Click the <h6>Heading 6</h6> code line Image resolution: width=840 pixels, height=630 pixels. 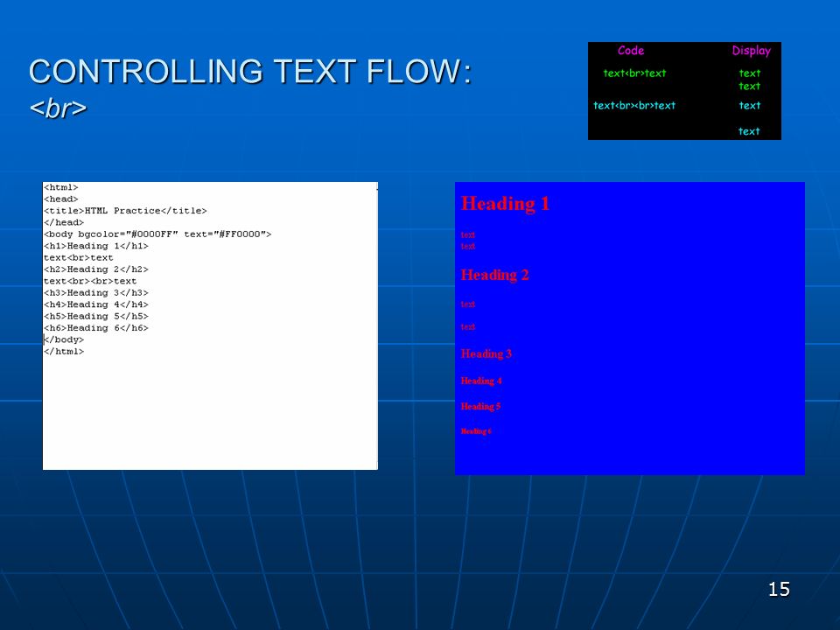click(96, 328)
